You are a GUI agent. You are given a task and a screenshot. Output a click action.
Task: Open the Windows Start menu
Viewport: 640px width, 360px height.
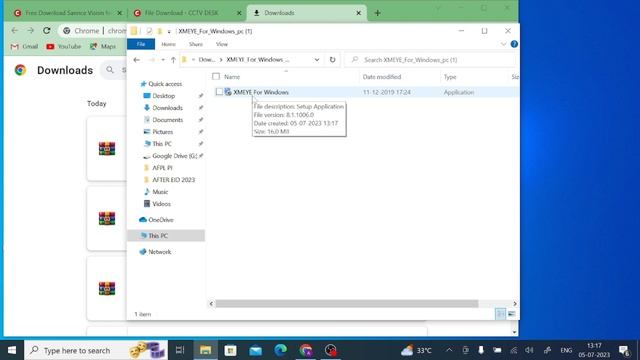point(12,350)
